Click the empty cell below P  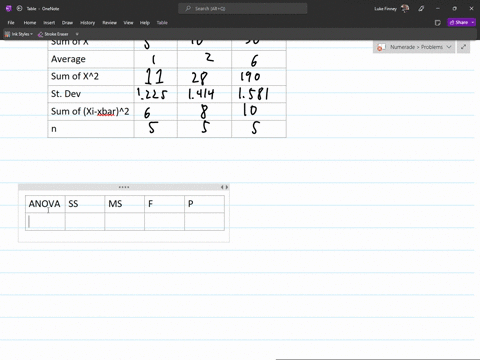204,222
